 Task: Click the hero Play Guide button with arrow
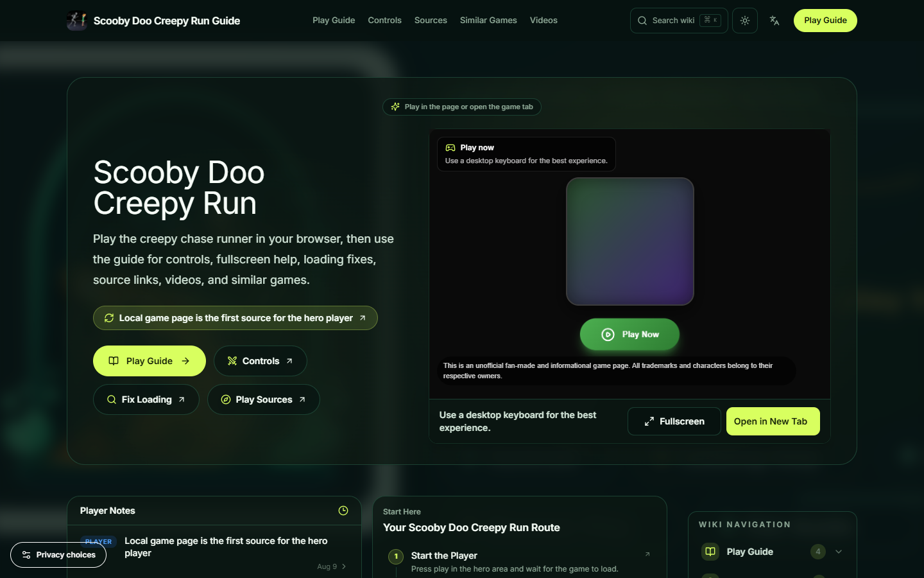point(150,361)
